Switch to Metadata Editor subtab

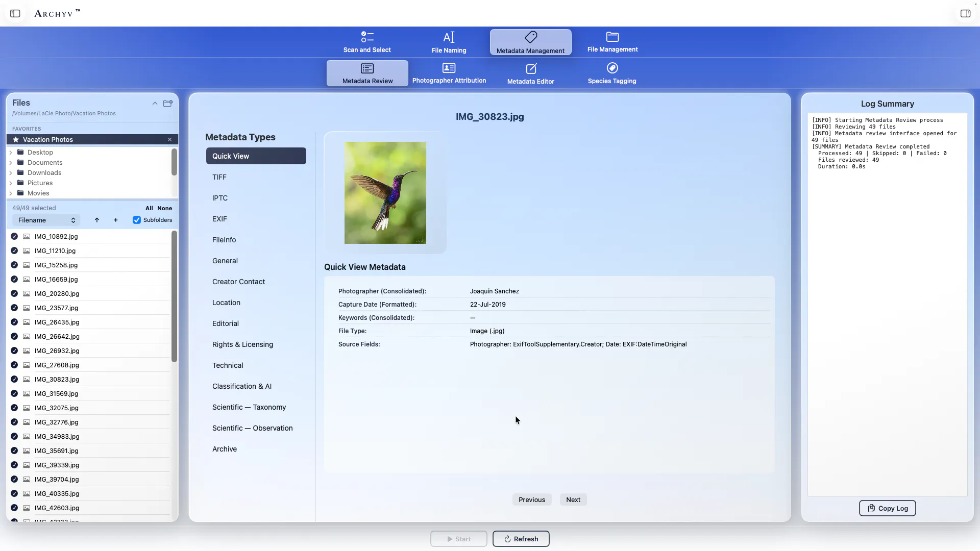[531, 73]
